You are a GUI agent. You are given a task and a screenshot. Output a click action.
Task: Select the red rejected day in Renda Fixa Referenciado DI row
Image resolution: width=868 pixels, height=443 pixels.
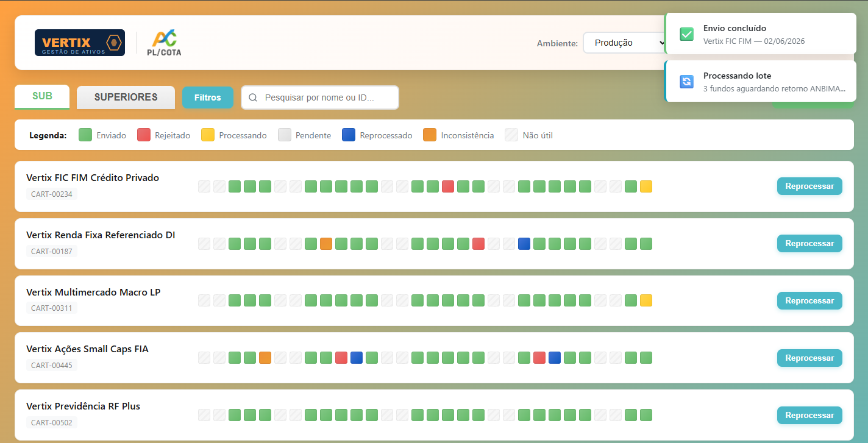tap(478, 244)
